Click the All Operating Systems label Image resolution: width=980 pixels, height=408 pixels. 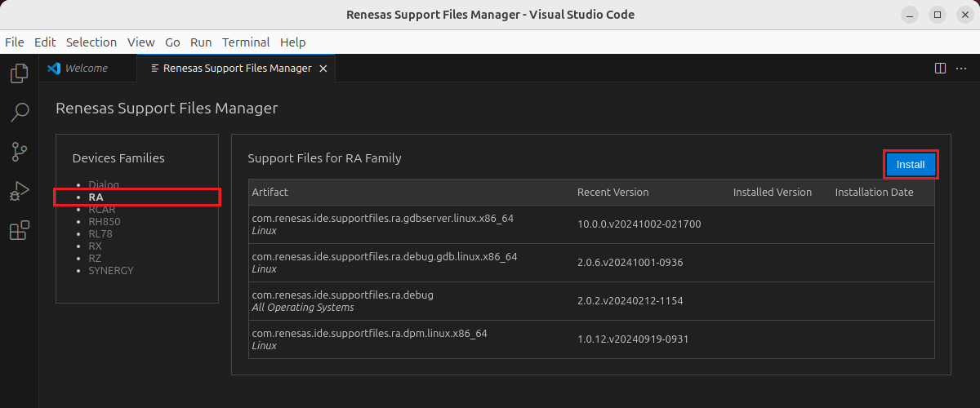coord(303,308)
